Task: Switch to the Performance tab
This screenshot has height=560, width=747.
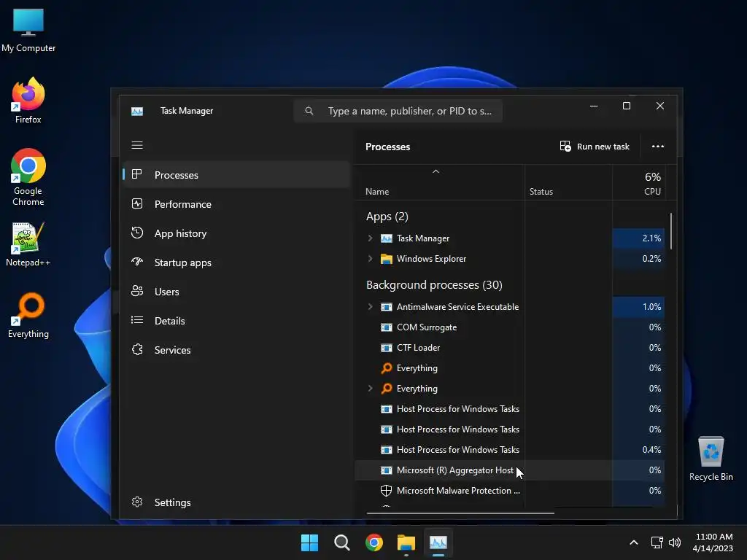Action: (237, 204)
